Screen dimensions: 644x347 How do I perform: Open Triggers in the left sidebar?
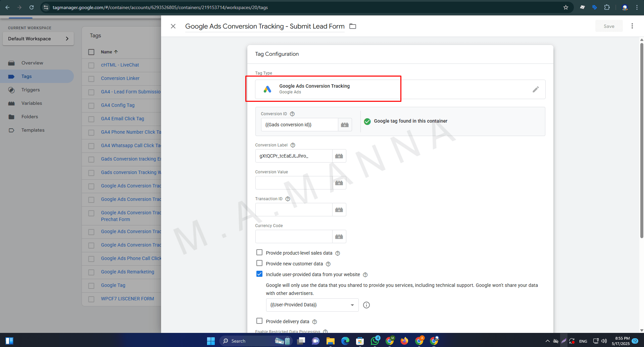[x=31, y=90]
